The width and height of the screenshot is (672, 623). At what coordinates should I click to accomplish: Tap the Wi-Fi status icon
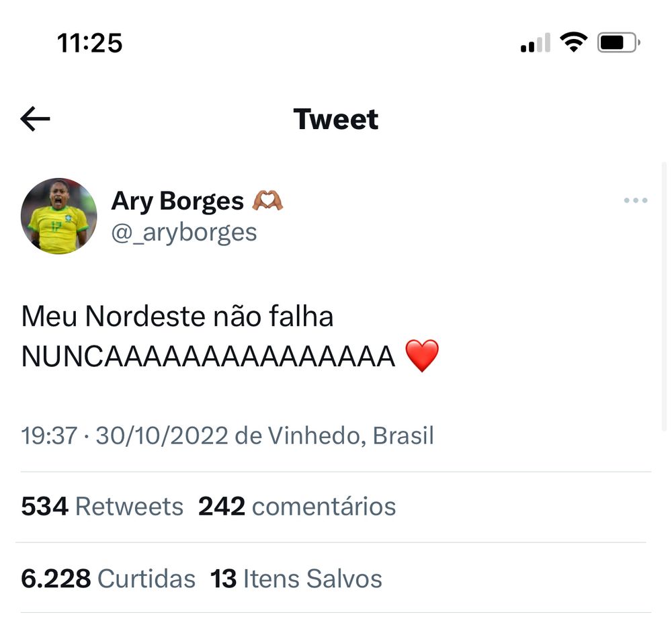574,42
